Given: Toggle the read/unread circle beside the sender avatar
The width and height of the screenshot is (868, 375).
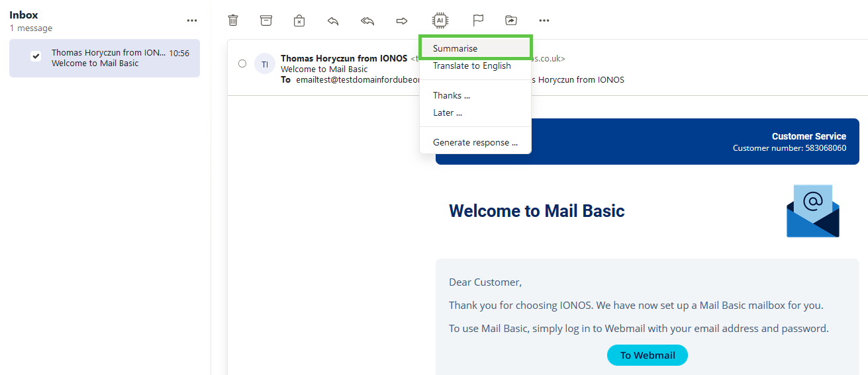Looking at the screenshot, I should click(242, 63).
